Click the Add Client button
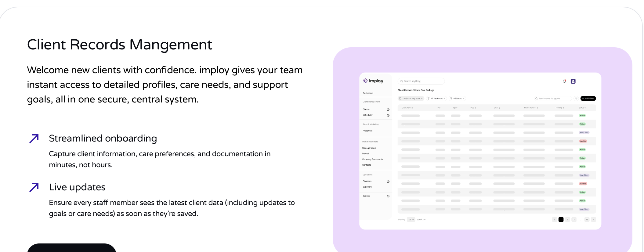The image size is (644, 252). pos(588,99)
